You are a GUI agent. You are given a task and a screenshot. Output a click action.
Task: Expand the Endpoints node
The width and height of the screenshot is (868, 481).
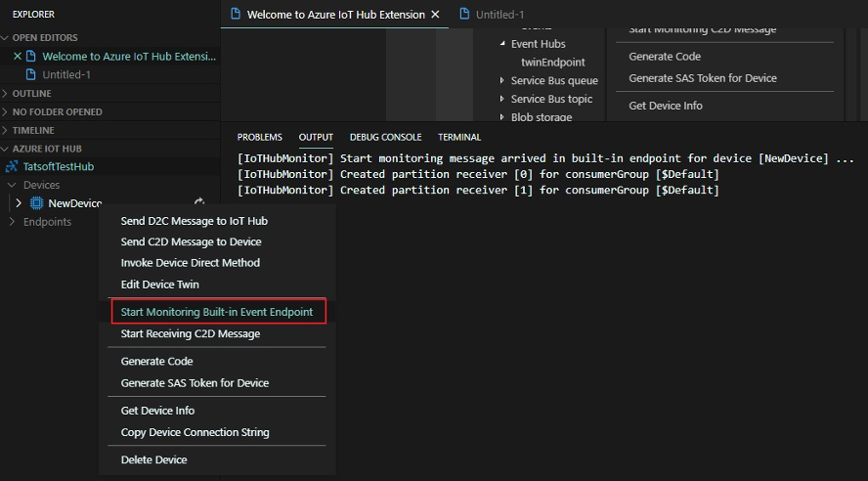[13, 222]
